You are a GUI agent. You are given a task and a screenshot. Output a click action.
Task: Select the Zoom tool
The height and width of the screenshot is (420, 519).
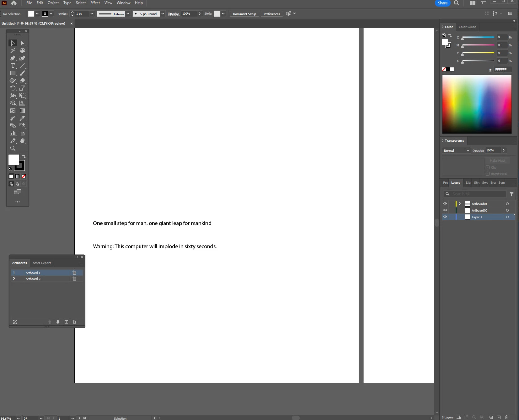pos(13,148)
